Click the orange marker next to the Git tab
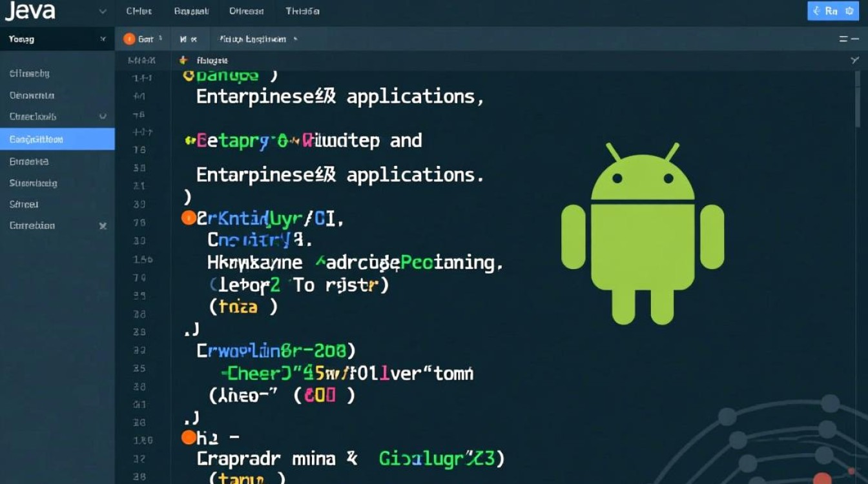This screenshot has height=484, width=868. [x=129, y=39]
